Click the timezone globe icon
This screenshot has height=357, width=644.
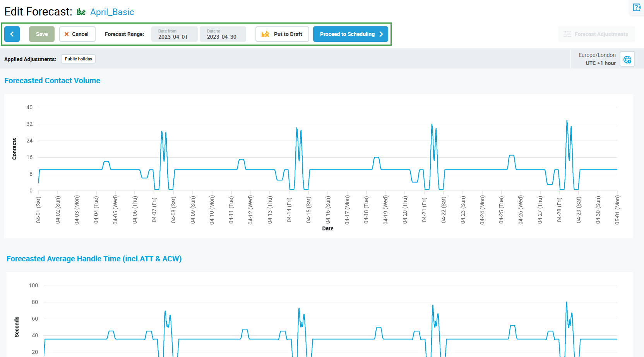(x=627, y=59)
